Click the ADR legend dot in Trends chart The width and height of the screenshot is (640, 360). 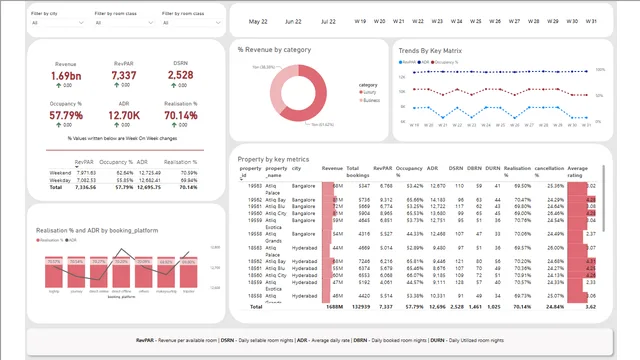(x=419, y=62)
